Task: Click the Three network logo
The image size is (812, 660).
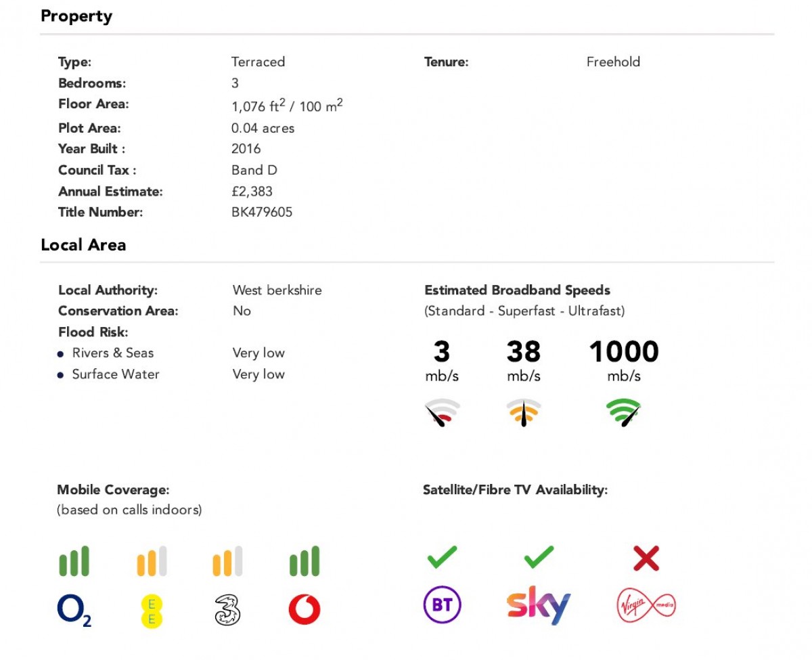Action: tap(227, 609)
